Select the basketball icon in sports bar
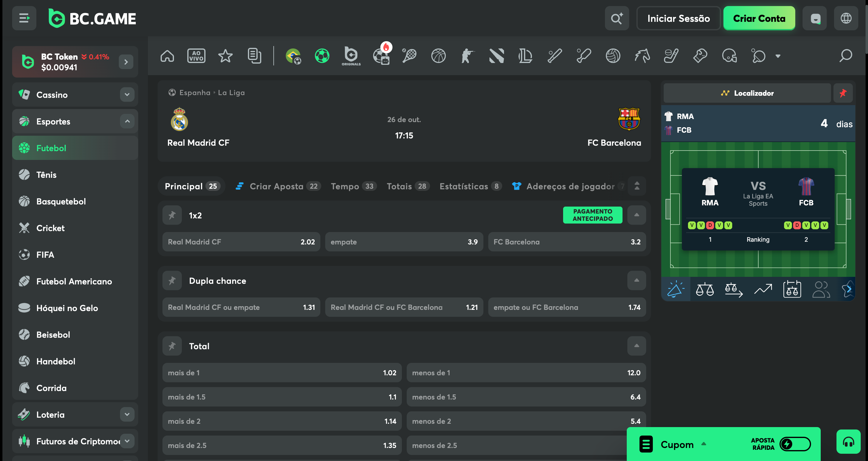 [x=438, y=56]
